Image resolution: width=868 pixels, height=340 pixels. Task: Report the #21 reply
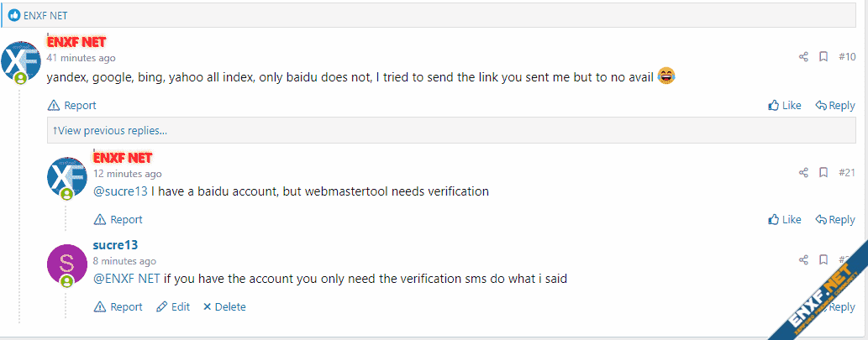118,219
